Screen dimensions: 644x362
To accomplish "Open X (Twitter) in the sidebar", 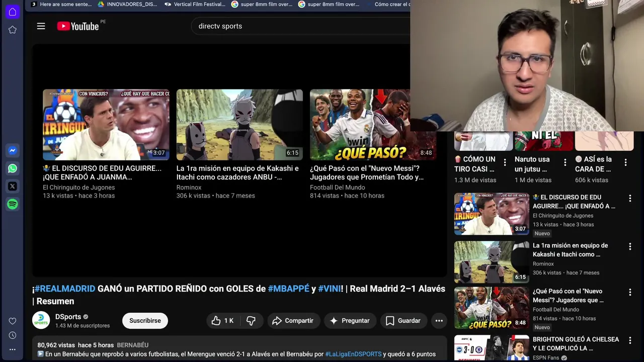I will click(x=13, y=187).
